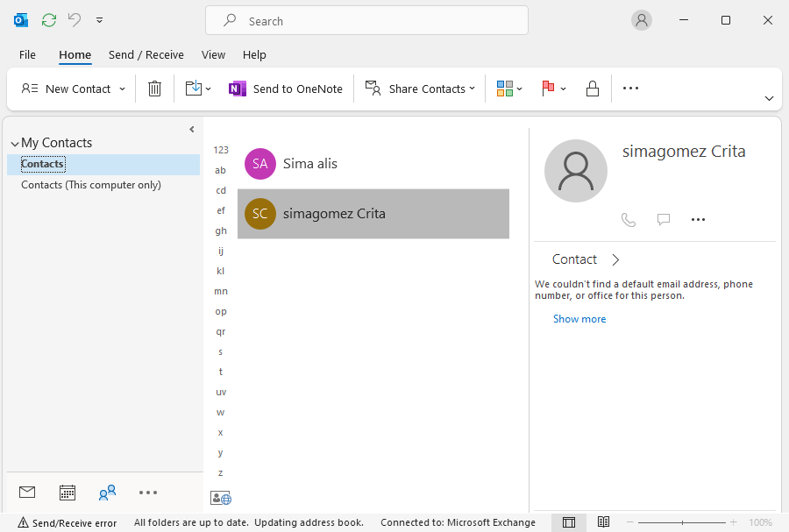The image size is (789, 532).
Task: Jump to s in the contact index
Action: [220, 351]
